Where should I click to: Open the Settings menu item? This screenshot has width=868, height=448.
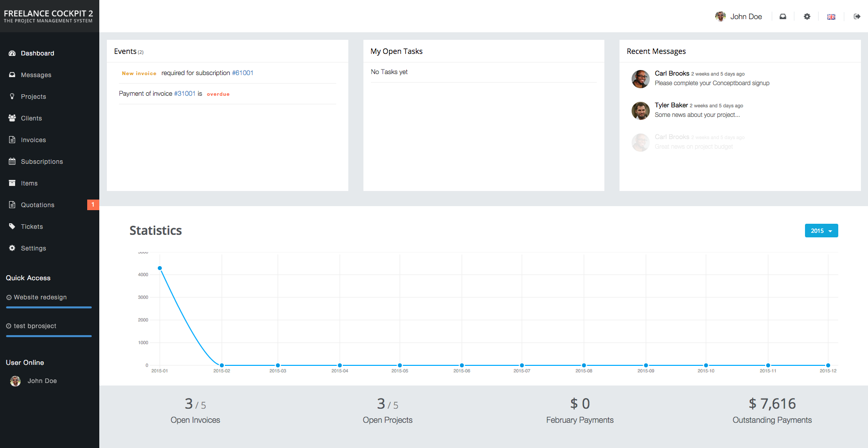click(x=49, y=248)
